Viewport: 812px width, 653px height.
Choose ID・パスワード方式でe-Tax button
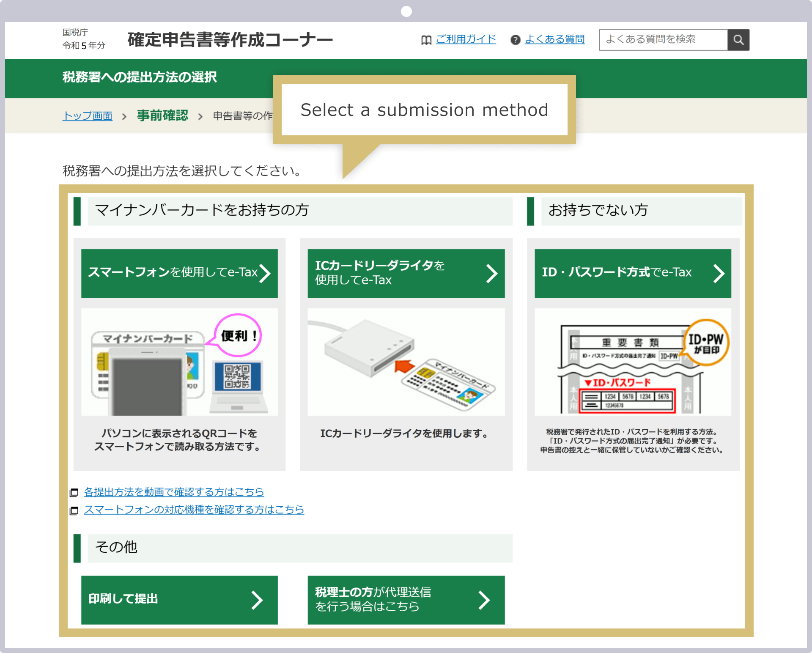pos(633,273)
